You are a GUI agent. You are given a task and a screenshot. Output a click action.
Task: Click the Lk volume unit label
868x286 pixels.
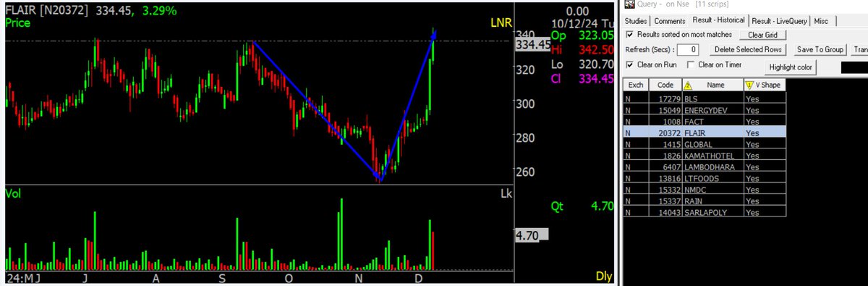[506, 194]
